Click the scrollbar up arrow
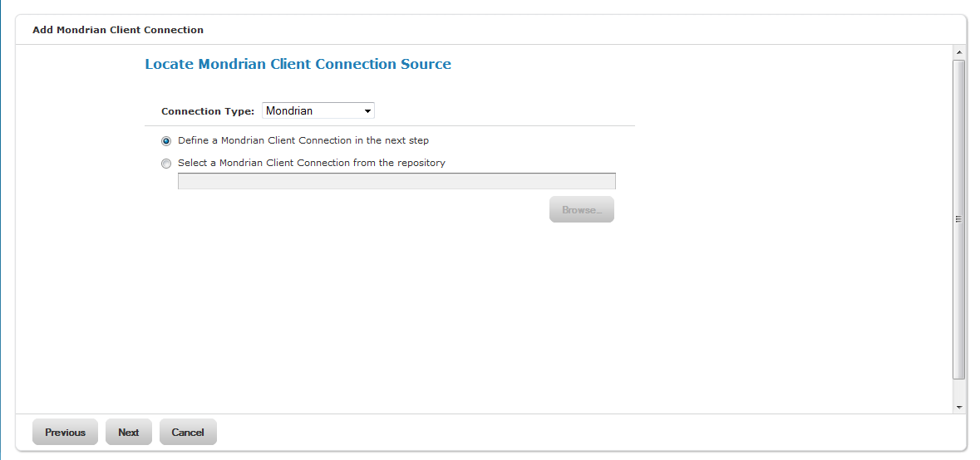The height and width of the screenshot is (460, 980). [959, 51]
